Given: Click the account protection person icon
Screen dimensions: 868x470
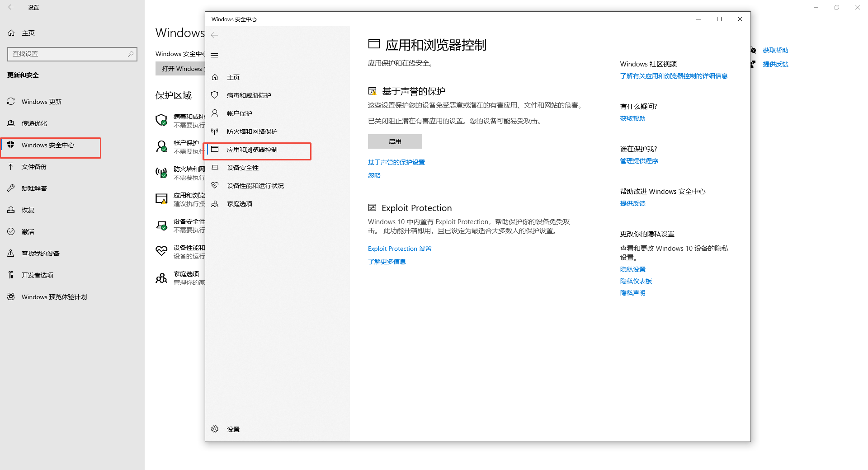Looking at the screenshot, I should (215, 113).
